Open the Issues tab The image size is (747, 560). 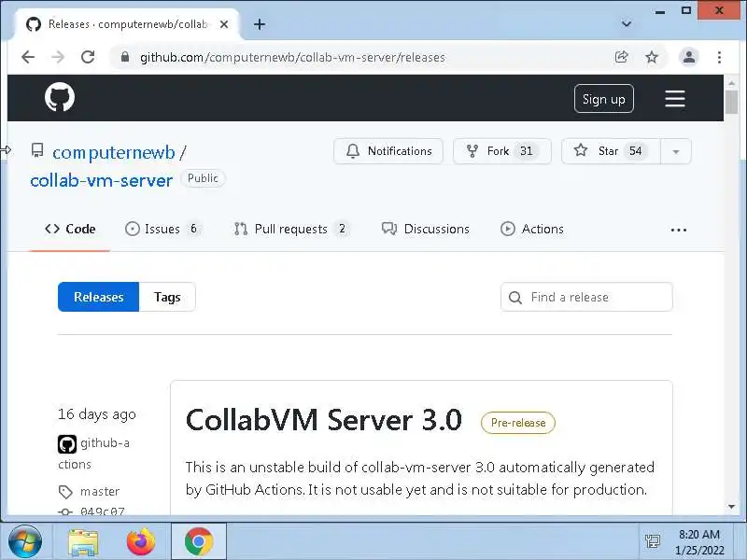(x=162, y=229)
